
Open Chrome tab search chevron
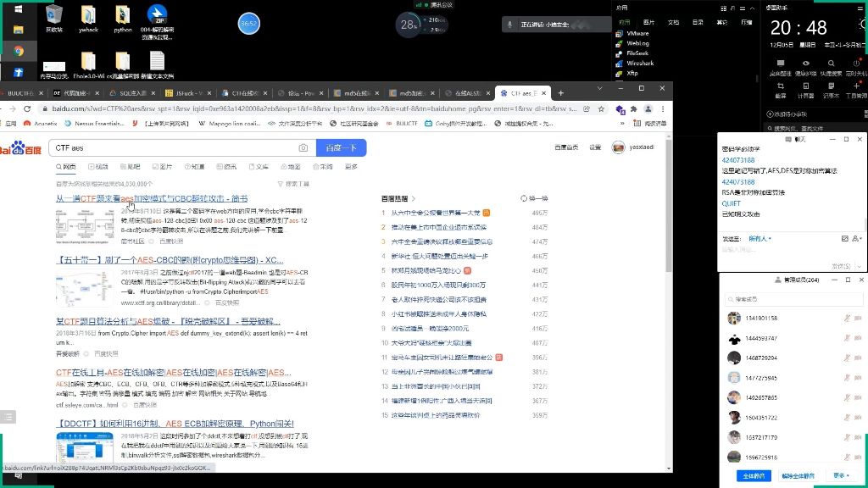tap(599, 88)
